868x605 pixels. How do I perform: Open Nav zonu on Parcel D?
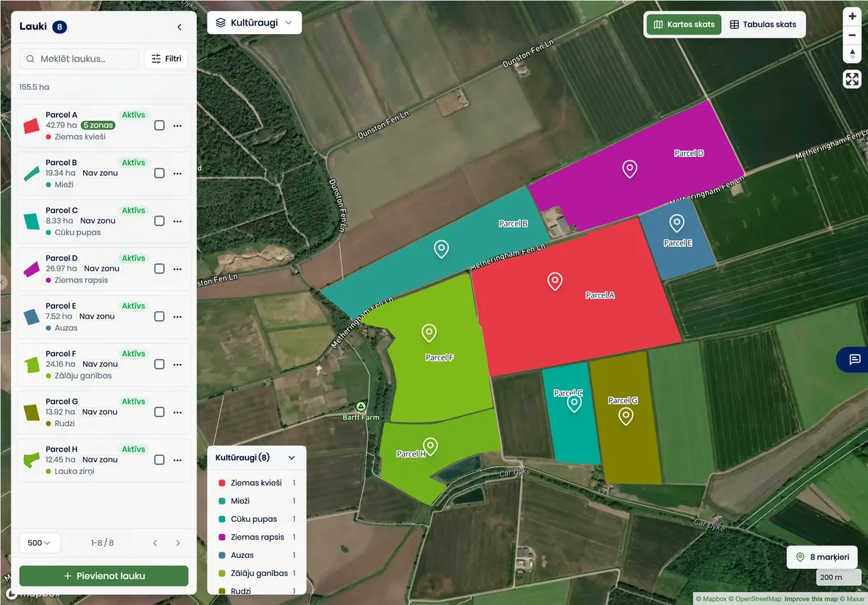(x=102, y=268)
